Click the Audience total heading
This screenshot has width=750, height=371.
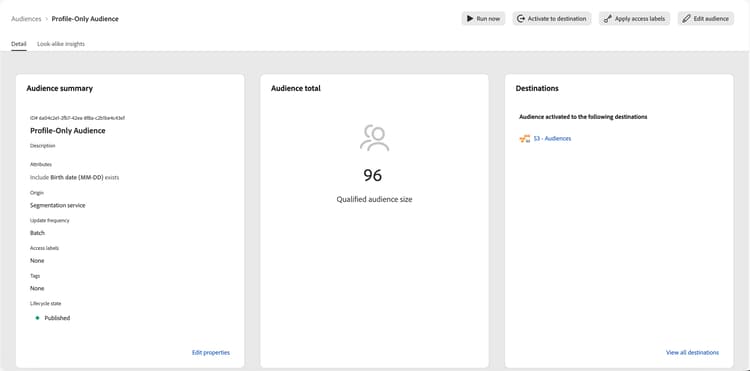pyautogui.click(x=296, y=88)
